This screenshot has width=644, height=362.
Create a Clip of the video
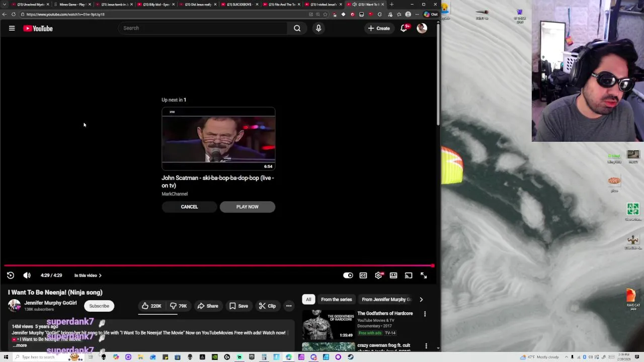267,306
